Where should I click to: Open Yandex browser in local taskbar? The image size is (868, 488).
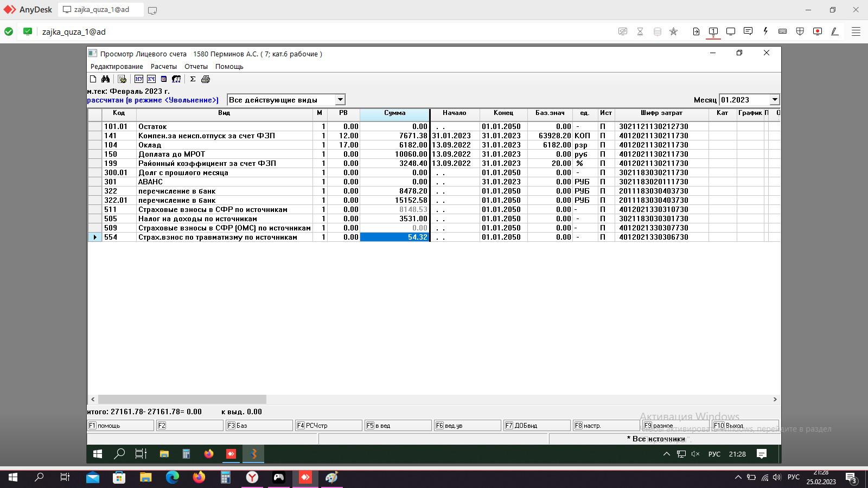[252, 477]
